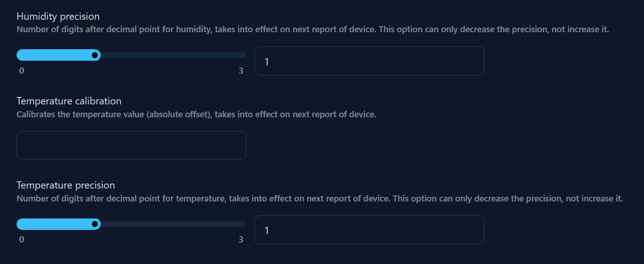The height and width of the screenshot is (264, 644).
Task: Click the "0" minimum label under Humidity precision slider
Action: point(22,71)
